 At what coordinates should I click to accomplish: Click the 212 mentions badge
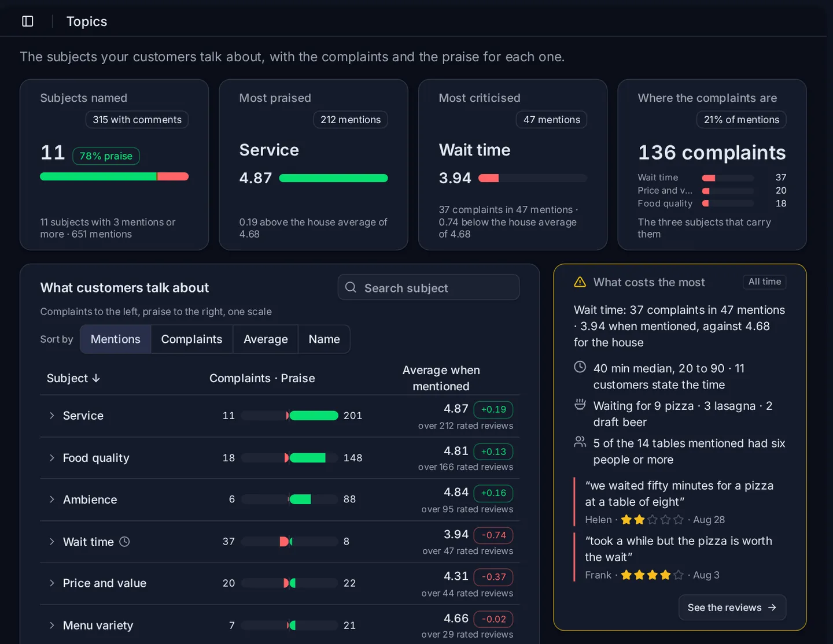(x=351, y=120)
